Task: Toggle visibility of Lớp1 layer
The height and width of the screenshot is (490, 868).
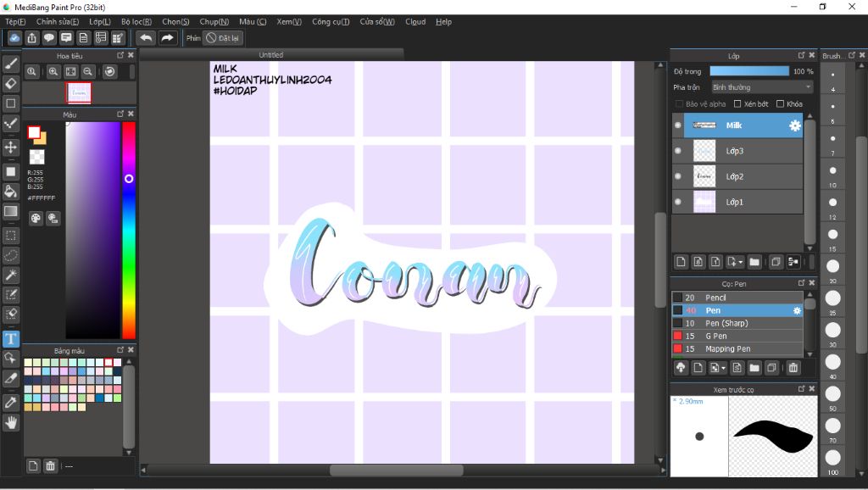Action: [678, 202]
